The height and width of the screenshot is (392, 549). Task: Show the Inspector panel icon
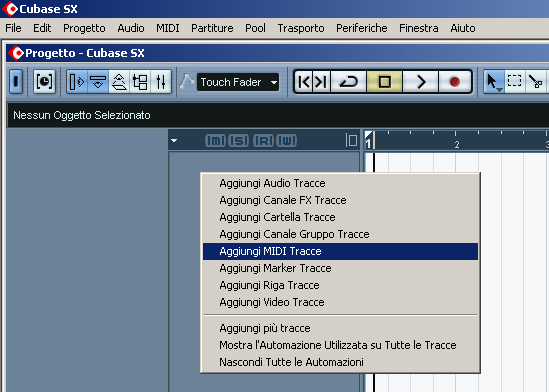pyautogui.click(x=77, y=82)
